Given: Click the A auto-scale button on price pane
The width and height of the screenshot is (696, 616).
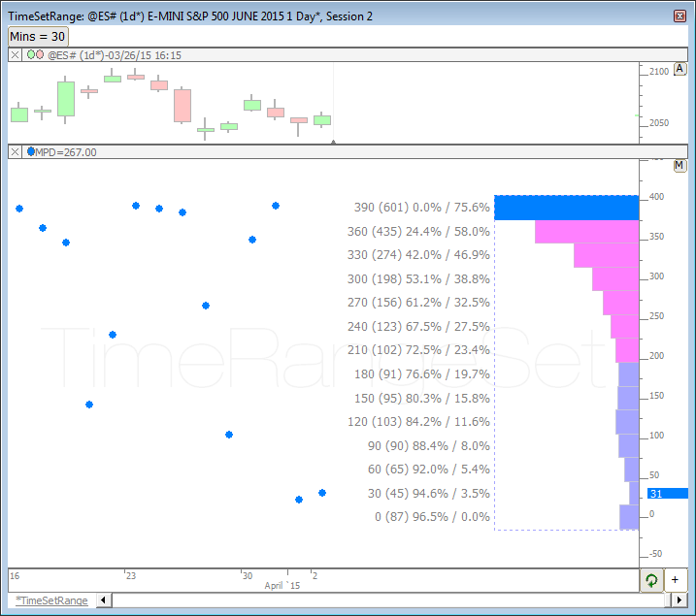Looking at the screenshot, I should coord(679,70).
